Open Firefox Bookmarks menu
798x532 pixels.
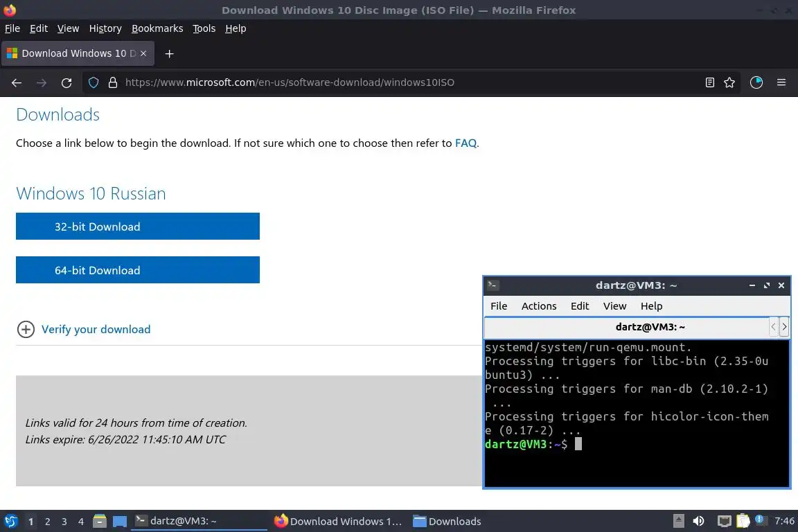click(157, 28)
